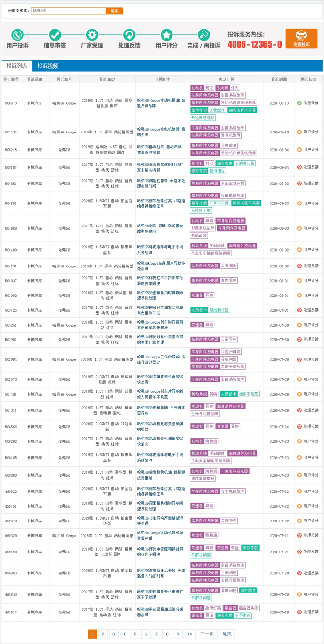Click 用户评分 status icon for complaint 504400
The height and width of the screenshot is (644, 324).
(299, 250)
